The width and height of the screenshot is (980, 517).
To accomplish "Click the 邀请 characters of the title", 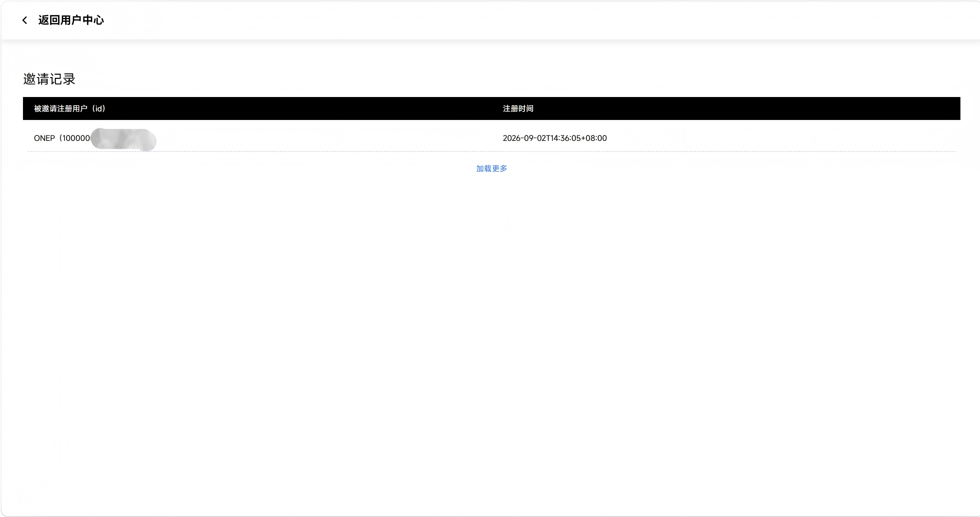I will (x=36, y=79).
